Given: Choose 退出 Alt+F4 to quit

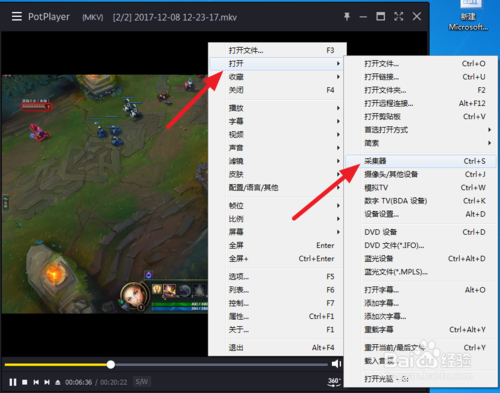Looking at the screenshot, I should click(x=277, y=348).
